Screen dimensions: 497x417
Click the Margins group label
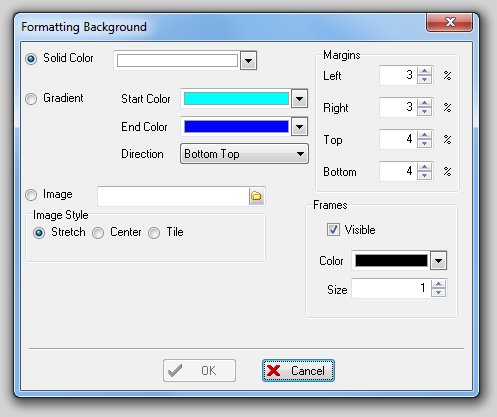tap(342, 55)
